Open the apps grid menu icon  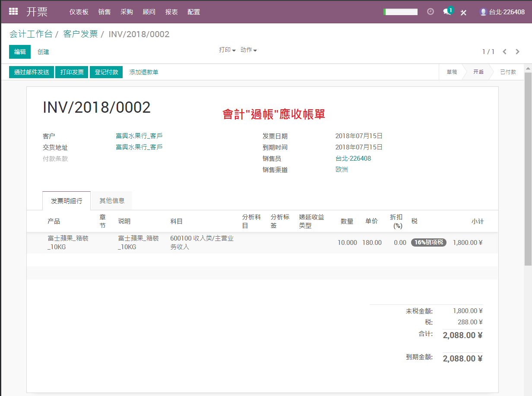[13, 12]
